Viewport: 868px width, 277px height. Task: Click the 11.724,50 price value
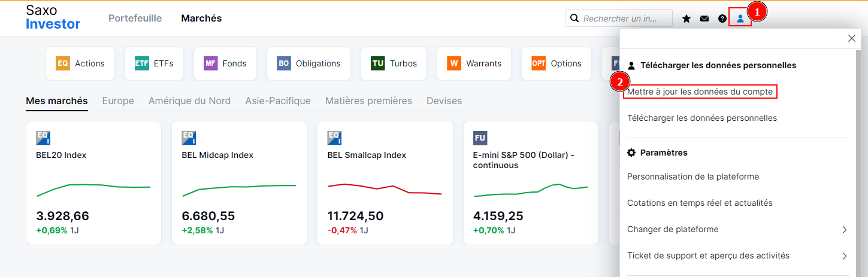click(355, 216)
